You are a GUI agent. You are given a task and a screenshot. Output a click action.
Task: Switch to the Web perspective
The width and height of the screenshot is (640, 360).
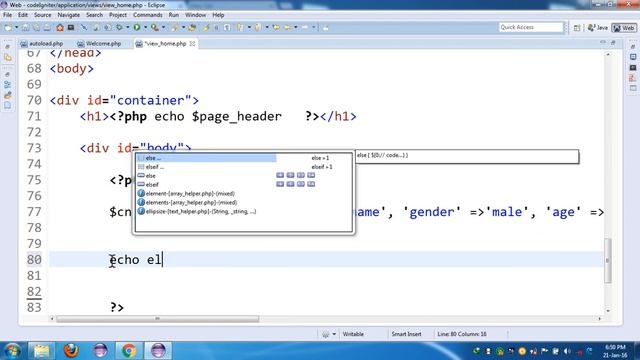[x=624, y=28]
